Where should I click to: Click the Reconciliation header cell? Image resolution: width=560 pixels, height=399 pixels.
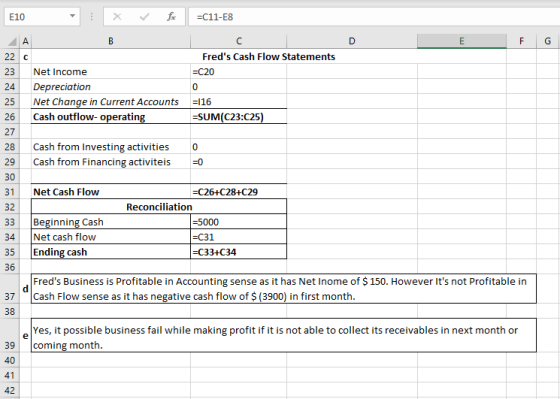tap(159, 207)
